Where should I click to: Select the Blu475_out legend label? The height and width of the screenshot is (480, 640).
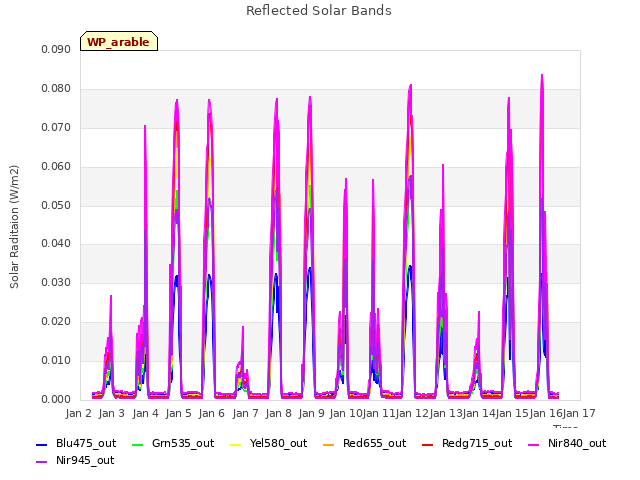pos(86,444)
